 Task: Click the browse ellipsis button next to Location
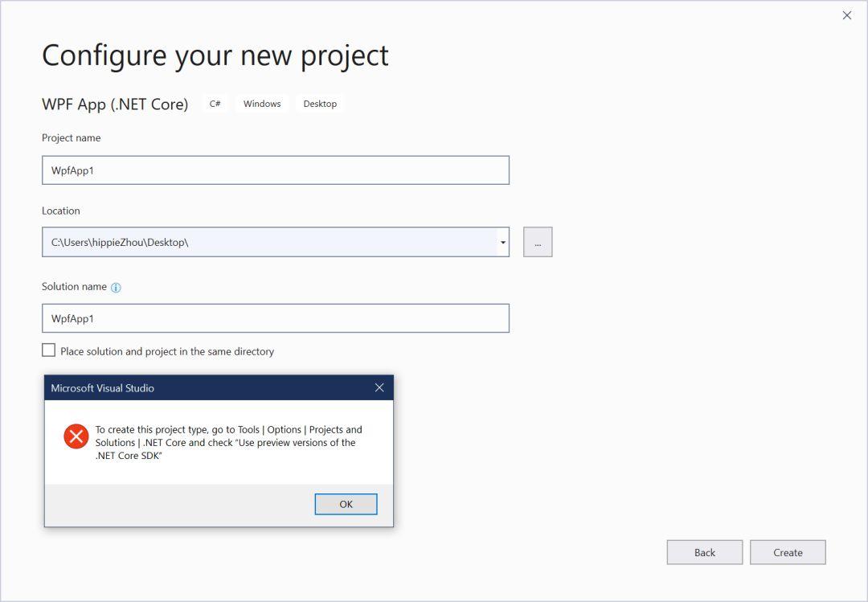(537, 241)
